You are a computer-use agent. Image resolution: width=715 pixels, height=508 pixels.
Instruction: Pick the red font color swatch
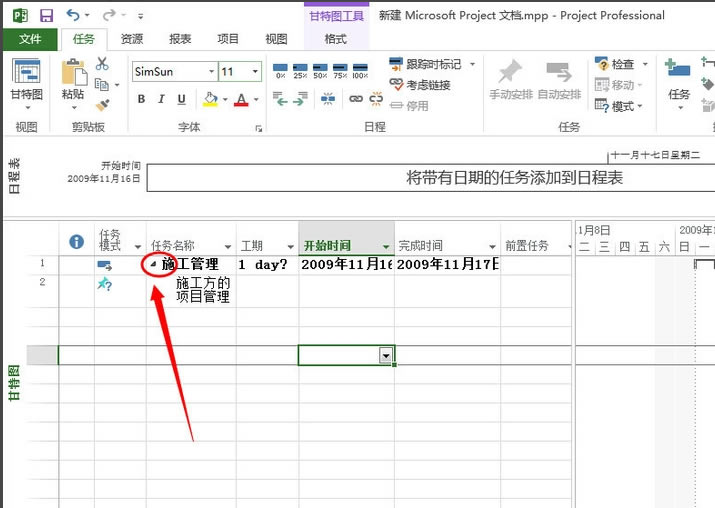pyautogui.click(x=240, y=99)
